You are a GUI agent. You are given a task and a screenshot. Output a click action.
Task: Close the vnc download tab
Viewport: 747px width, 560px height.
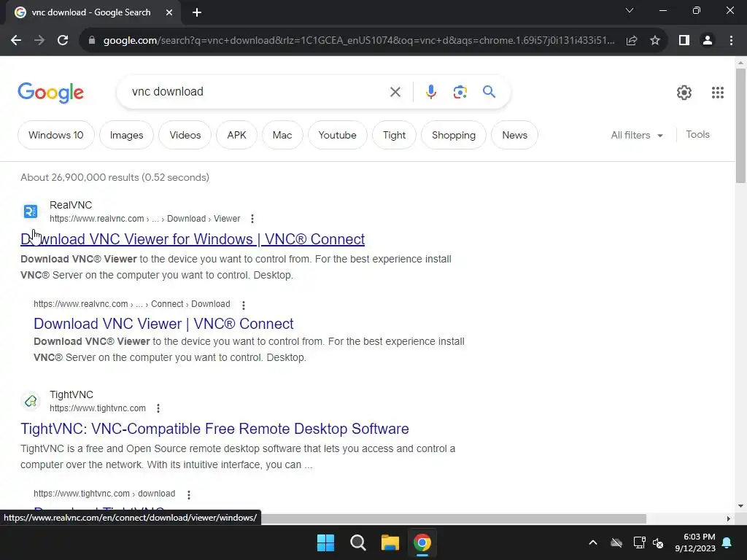[x=169, y=12]
